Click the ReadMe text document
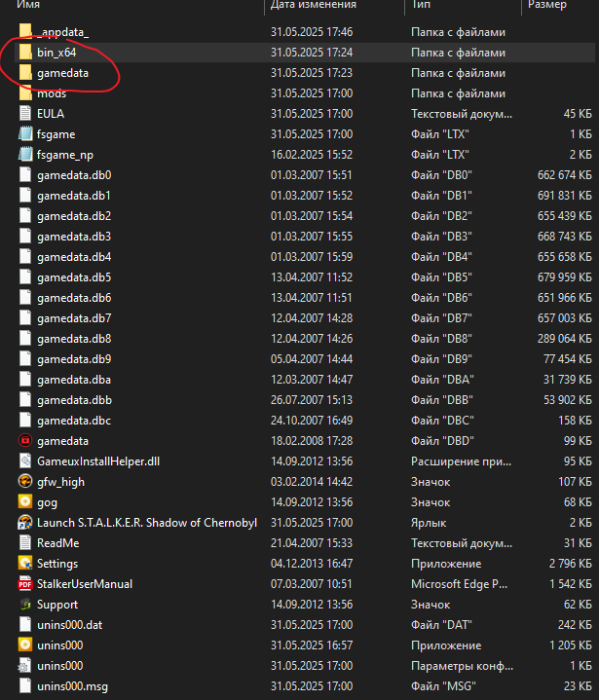Viewport: 599px width, 700px height. [57, 542]
